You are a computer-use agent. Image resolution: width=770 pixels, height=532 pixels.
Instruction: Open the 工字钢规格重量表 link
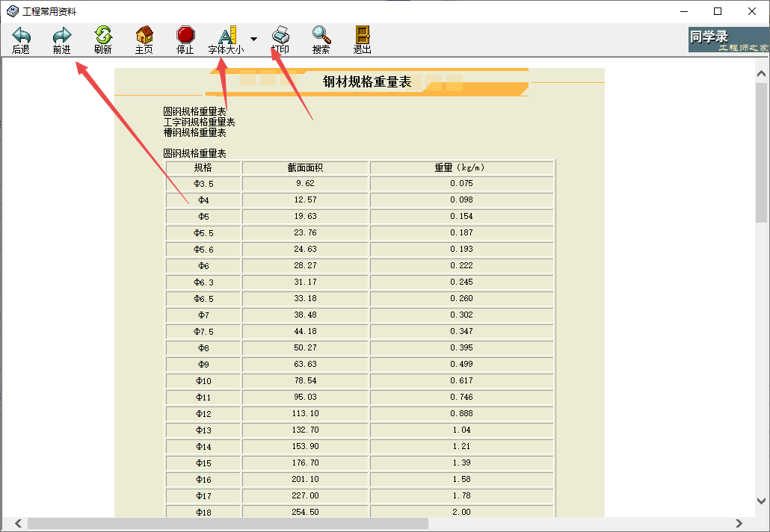tap(199, 122)
